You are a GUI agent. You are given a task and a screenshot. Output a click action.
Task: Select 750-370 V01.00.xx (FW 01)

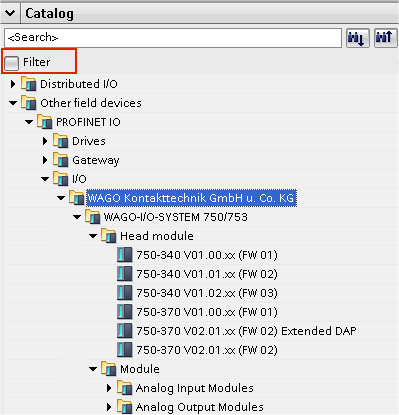pos(207,312)
